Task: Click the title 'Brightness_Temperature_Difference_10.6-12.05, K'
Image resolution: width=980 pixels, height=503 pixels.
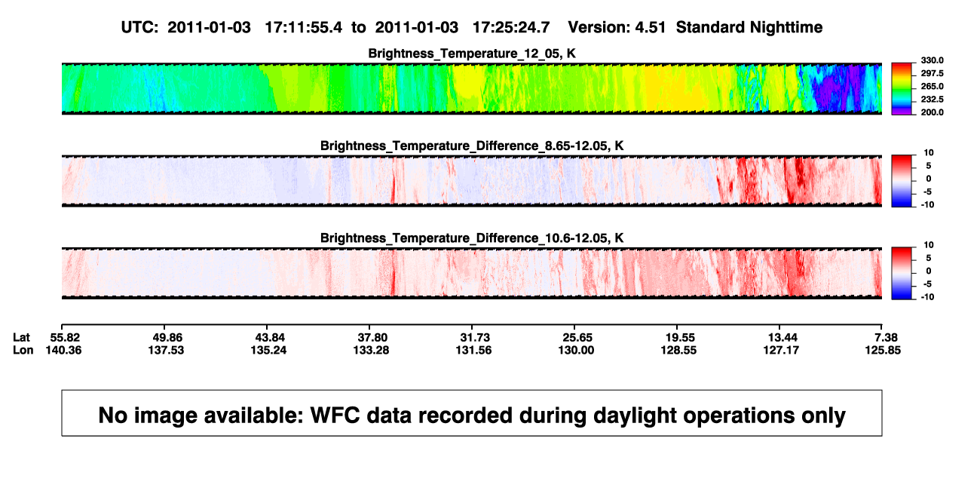Action: (x=472, y=238)
